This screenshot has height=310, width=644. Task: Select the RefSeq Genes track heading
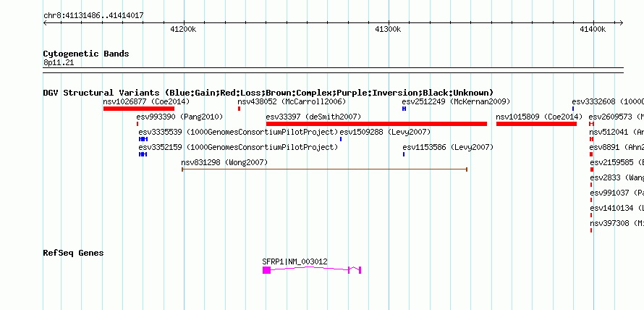[74, 253]
